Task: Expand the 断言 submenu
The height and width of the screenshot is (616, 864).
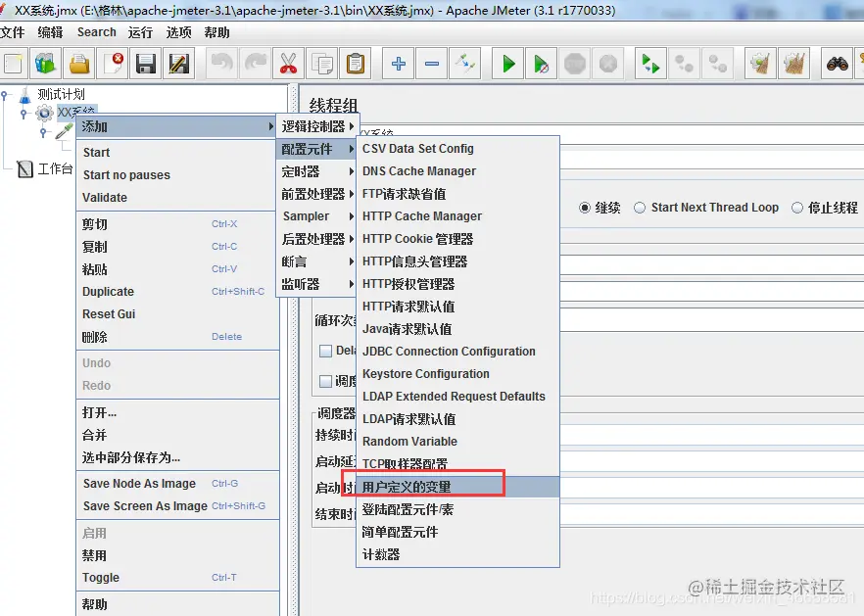Action: 317,261
